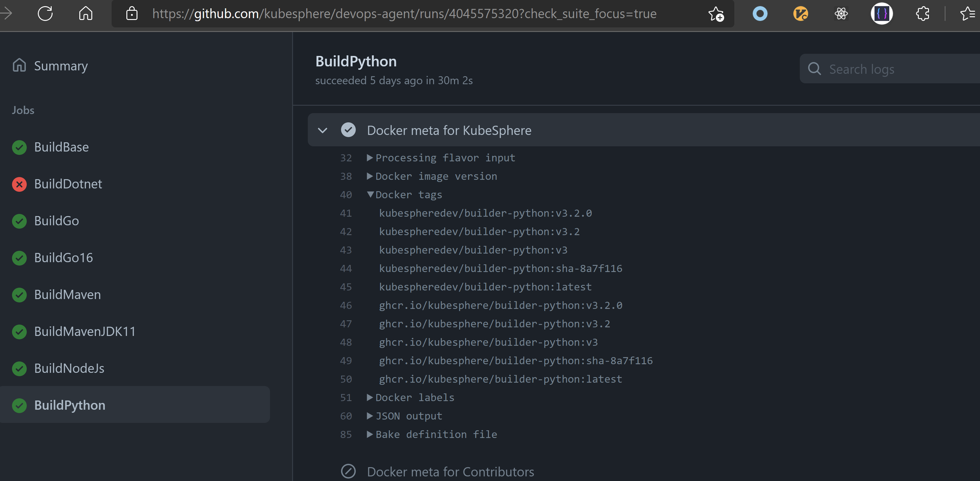Viewport: 980px width, 481px height.
Task: Collapse the Docker tags section
Action: pyautogui.click(x=370, y=194)
